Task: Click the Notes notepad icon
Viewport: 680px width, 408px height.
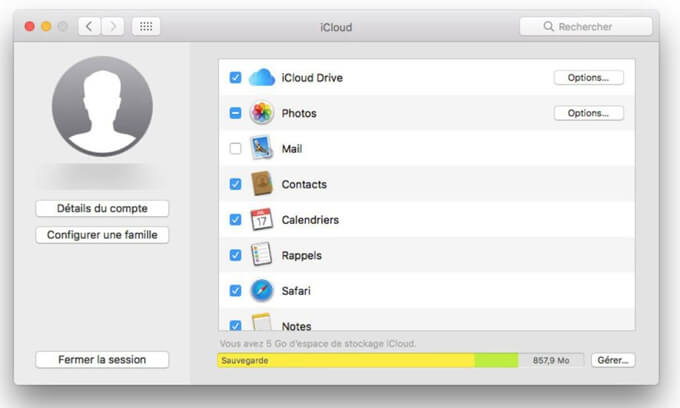Action: [262, 322]
